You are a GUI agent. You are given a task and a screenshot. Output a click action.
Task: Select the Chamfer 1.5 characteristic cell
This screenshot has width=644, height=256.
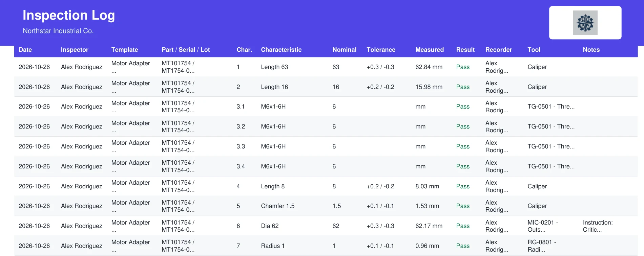[x=278, y=206]
